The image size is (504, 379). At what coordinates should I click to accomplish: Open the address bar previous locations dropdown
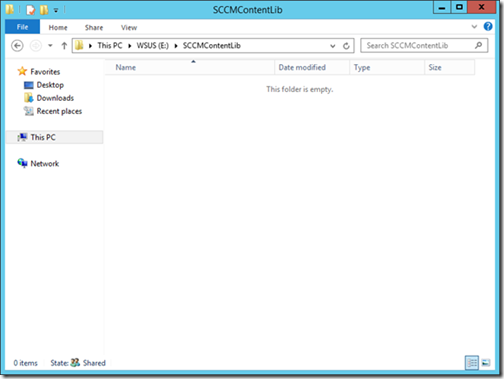tap(332, 46)
